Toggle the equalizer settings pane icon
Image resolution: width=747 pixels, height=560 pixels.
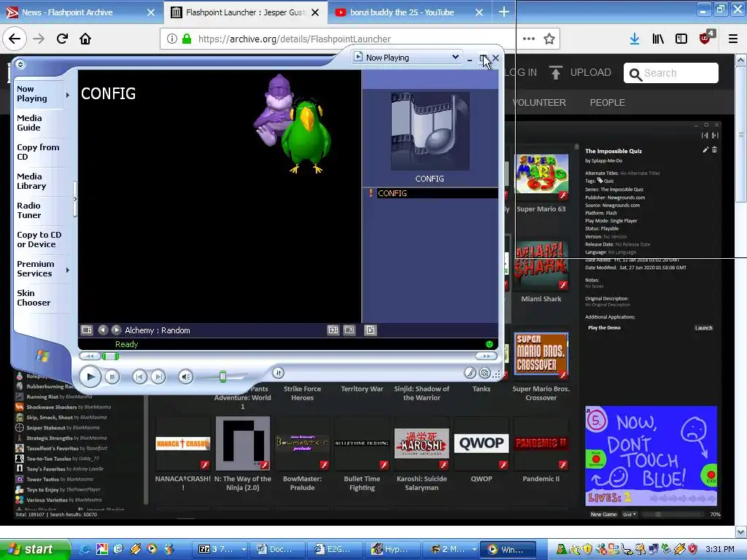point(333,330)
